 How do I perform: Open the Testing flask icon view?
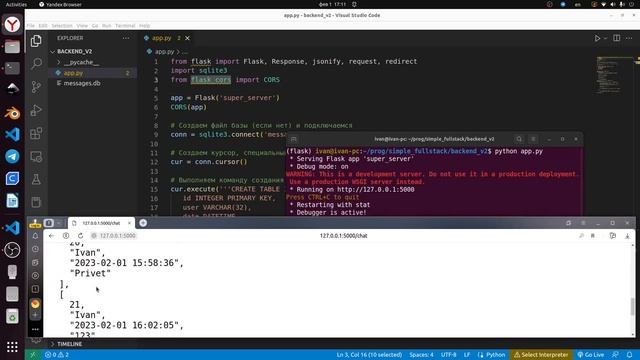point(36,180)
